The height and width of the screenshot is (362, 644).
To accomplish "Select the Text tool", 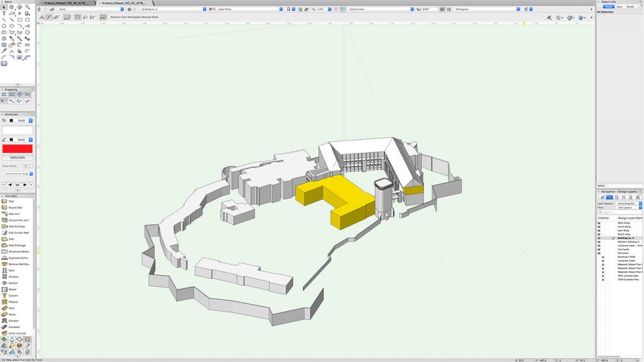I will coord(4,13).
